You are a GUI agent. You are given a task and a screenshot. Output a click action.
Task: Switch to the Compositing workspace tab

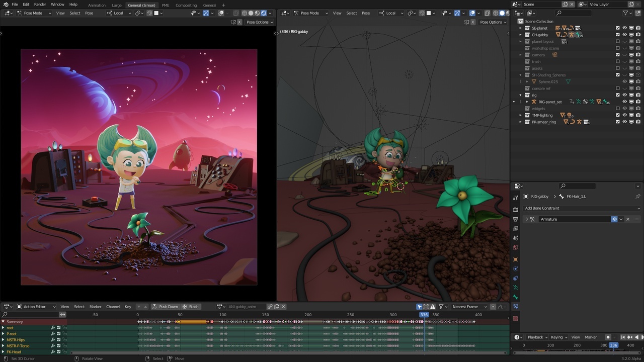[186, 5]
